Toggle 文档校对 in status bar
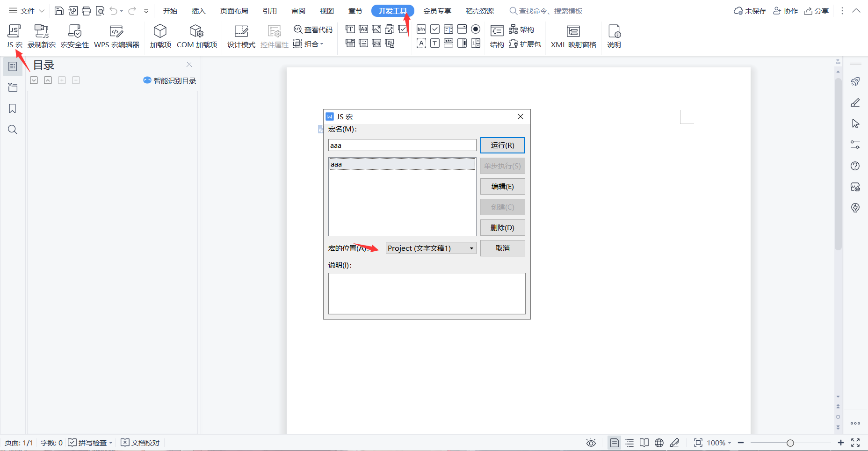Screen dimensions: 868x451 click(x=140, y=443)
